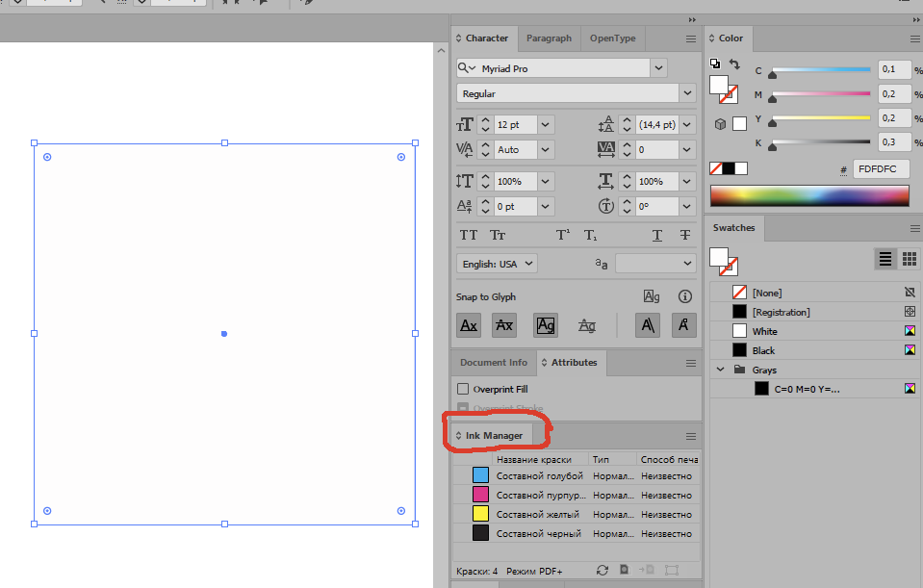Click Default Fill and Stroke icon

coord(715,64)
